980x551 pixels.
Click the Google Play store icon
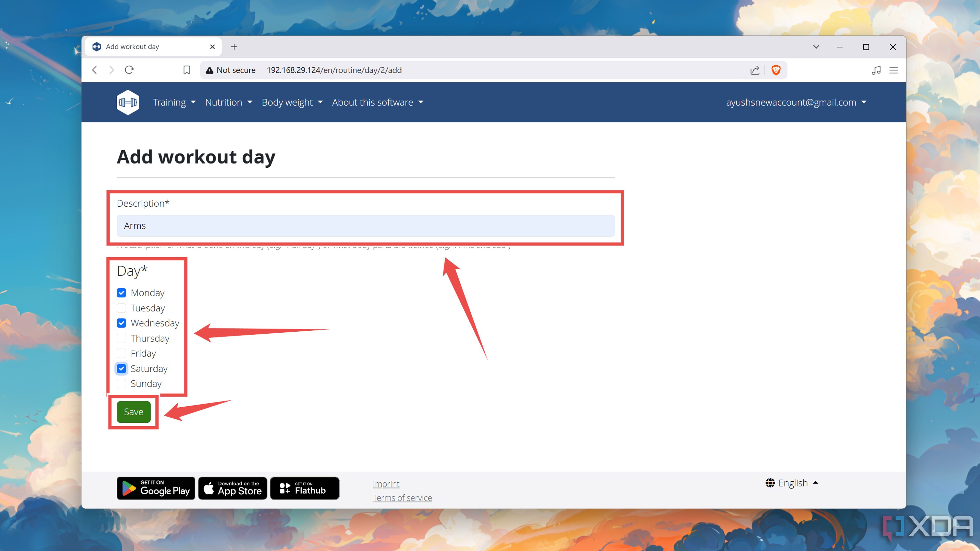(x=155, y=488)
